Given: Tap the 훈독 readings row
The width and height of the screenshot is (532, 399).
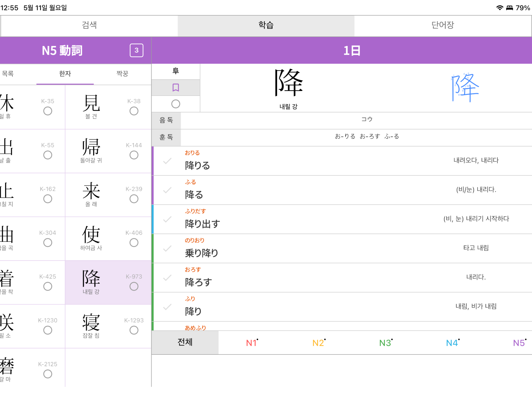Looking at the screenshot, I should coord(342,138).
